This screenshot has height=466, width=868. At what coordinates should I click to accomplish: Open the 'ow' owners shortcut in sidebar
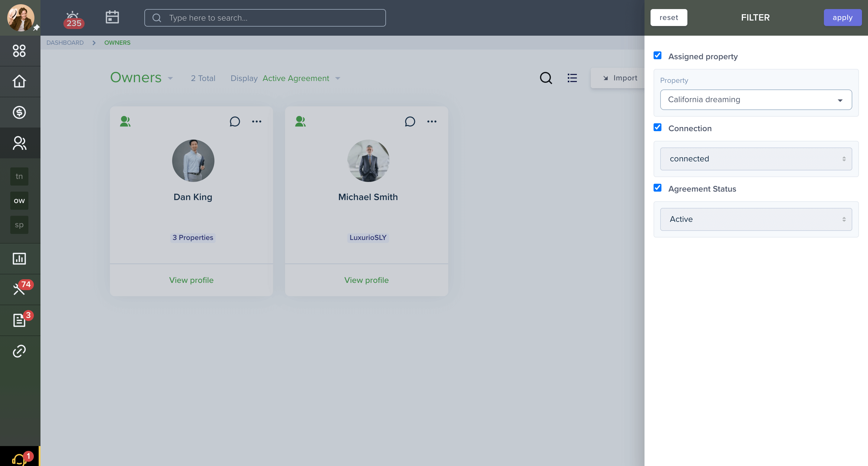click(x=19, y=201)
